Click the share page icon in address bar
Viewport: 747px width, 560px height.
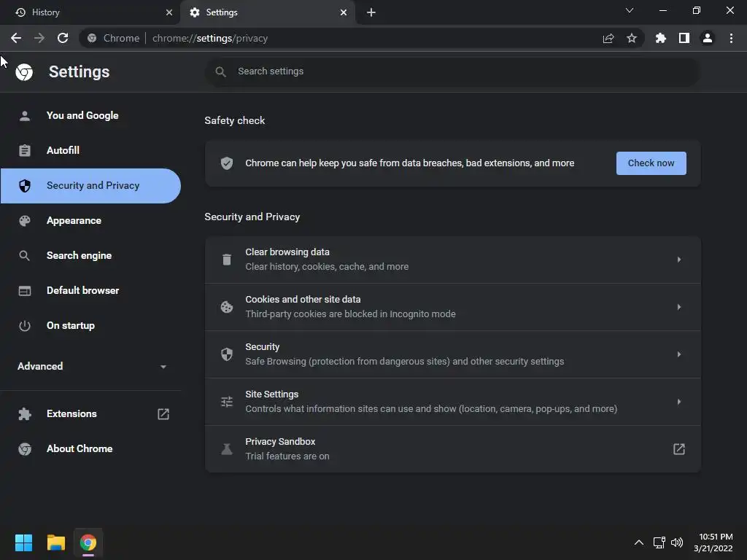click(x=608, y=38)
